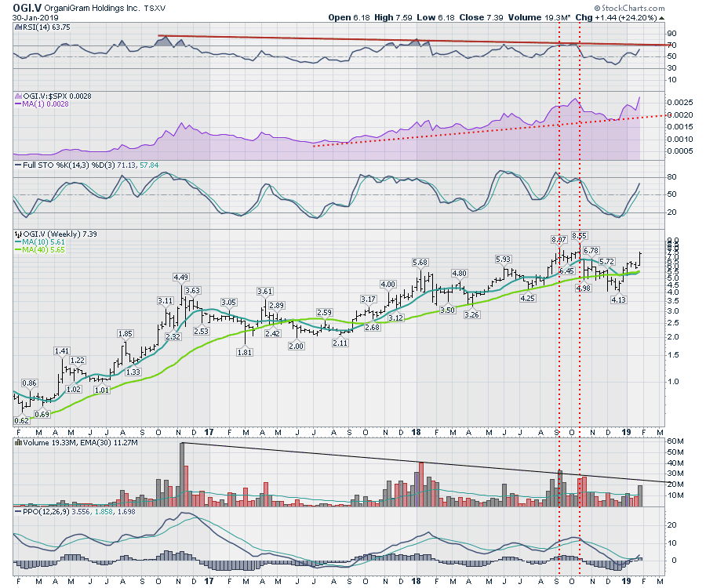Click the 3.61 price peak label
The width and height of the screenshot is (706, 588).
click(x=265, y=292)
